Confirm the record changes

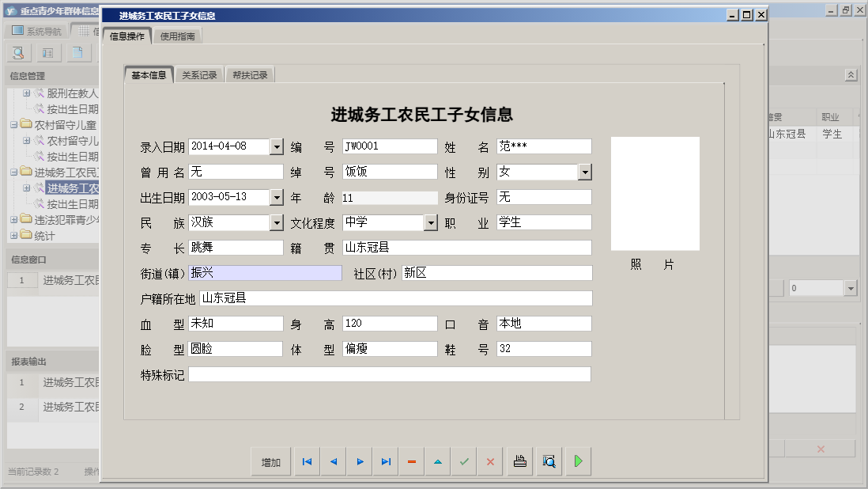(x=463, y=461)
